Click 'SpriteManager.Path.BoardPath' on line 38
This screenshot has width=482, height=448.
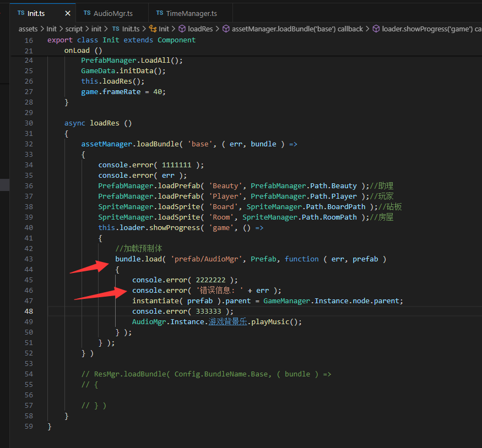pyautogui.click(x=306, y=206)
